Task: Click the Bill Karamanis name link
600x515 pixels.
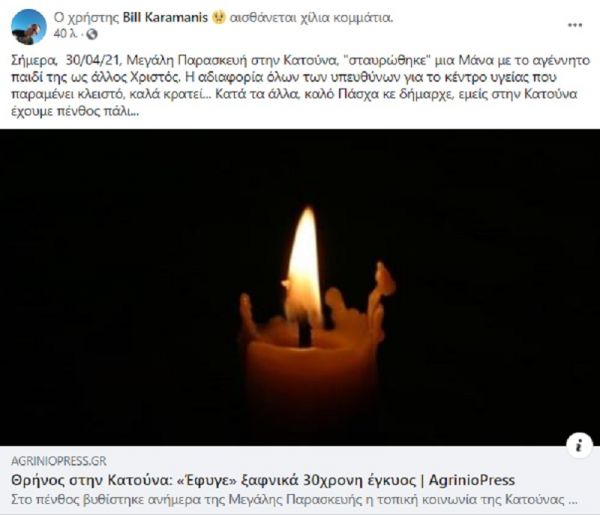Action: 165,18
